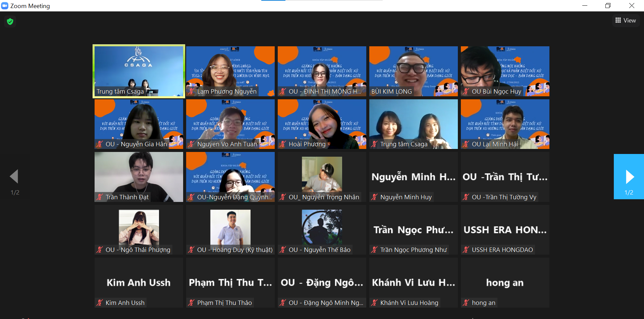Click muted mic icon beside hong an

click(466, 303)
